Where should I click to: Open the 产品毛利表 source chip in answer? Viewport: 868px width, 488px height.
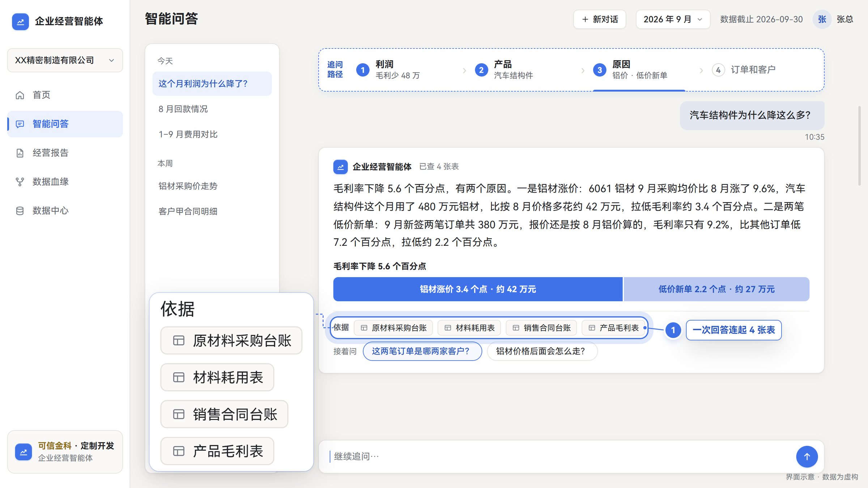[x=613, y=328]
